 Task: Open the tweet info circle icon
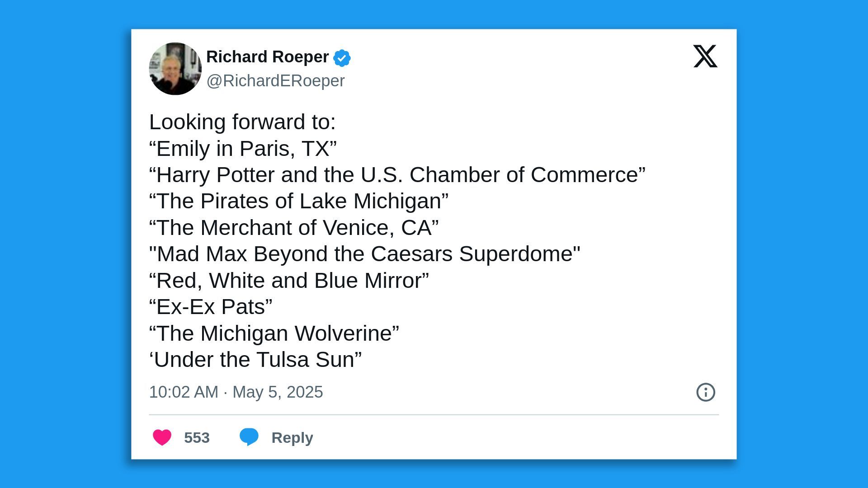[705, 392]
